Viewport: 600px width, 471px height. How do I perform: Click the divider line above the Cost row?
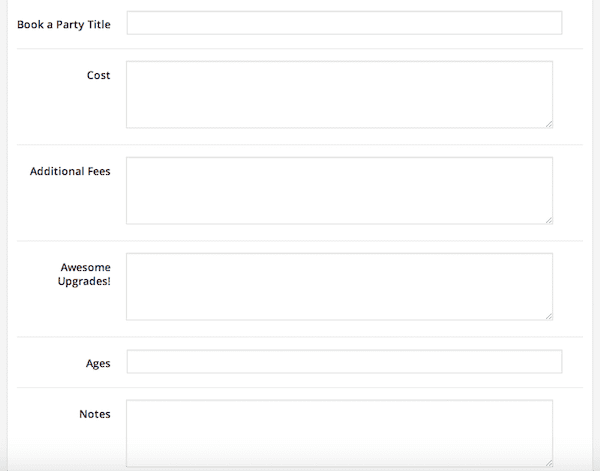(300, 48)
